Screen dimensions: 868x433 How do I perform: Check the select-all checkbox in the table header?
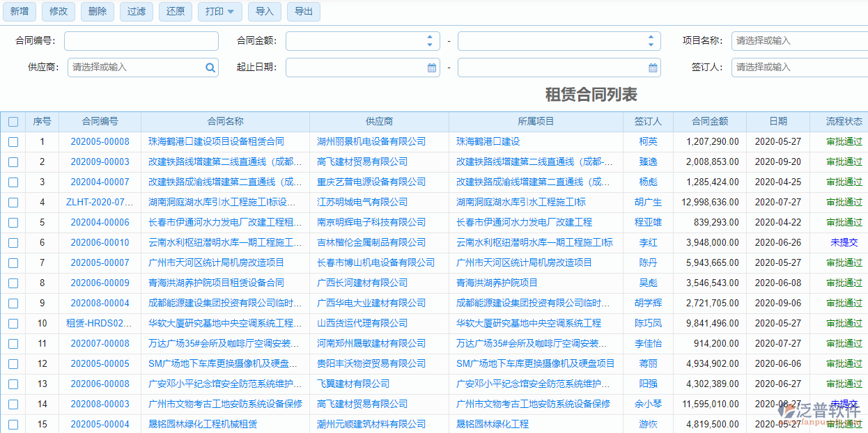(x=13, y=121)
